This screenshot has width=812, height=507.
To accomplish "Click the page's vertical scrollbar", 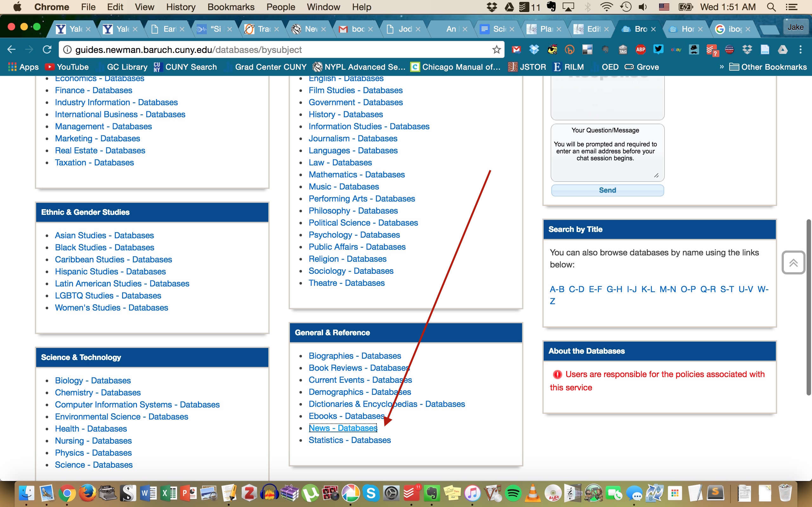I will point(808,307).
